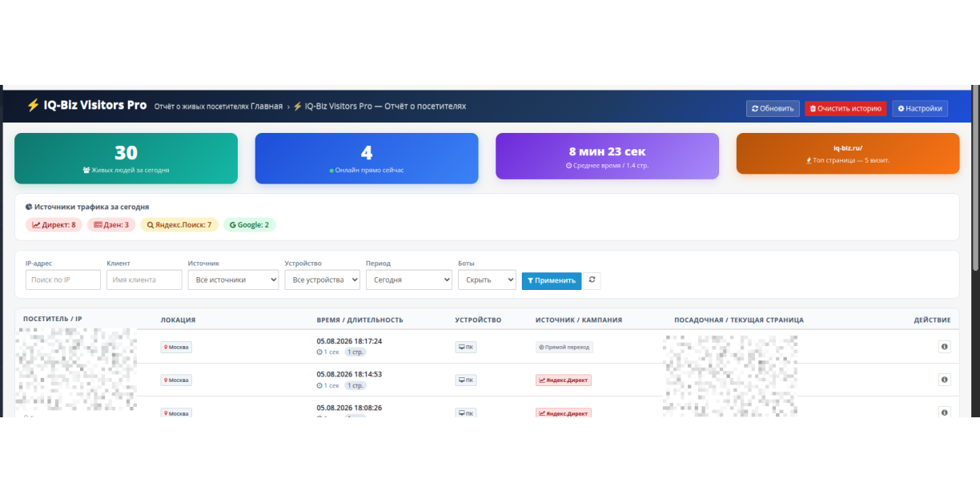Screen dimensions: 980x503
Task: Click the Устройство table column header
Action: point(478,320)
